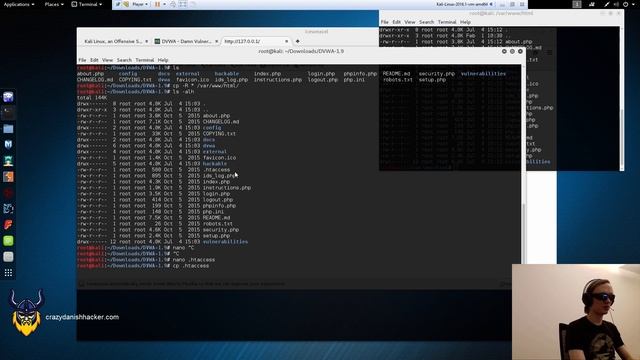
Task: Click the 'cp .htaccess' command line
Action: click(143, 266)
